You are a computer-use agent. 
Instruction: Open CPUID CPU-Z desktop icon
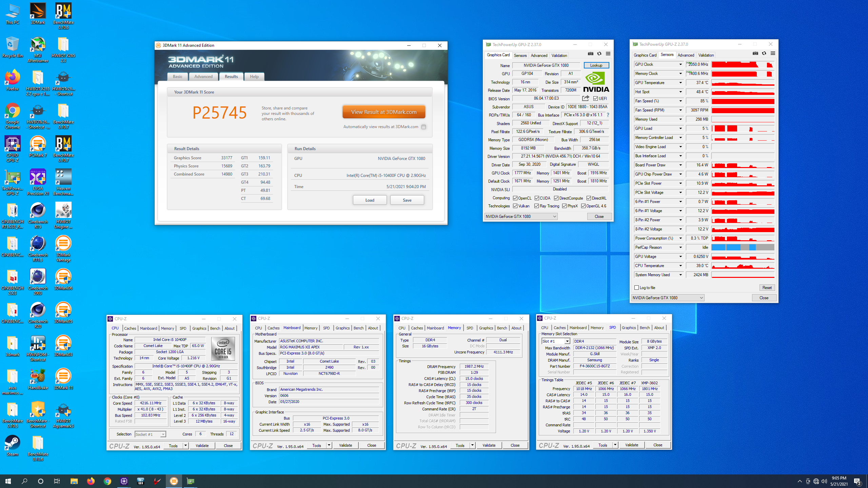point(13,149)
